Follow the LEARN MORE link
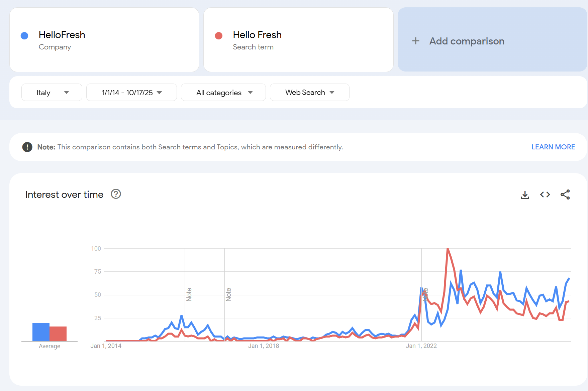 click(x=553, y=147)
